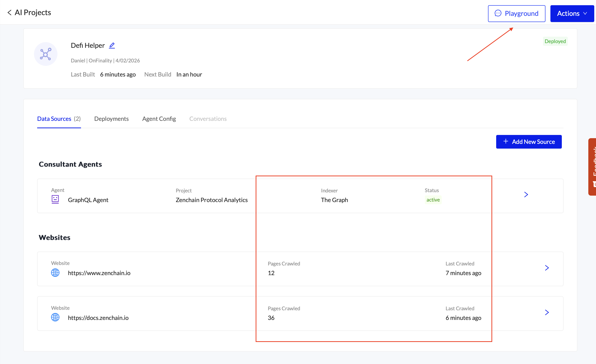
Task: Click the edit pencil beside Defi Helper
Action: (x=112, y=46)
